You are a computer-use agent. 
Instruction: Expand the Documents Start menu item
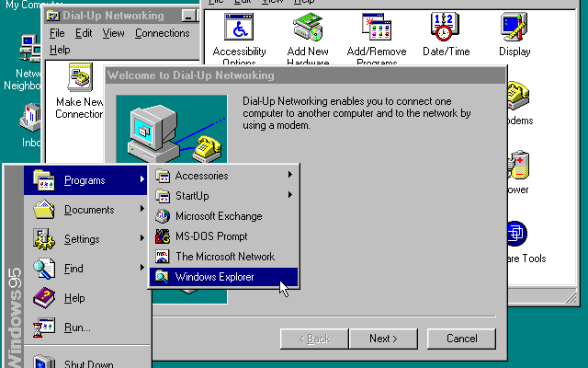[87, 210]
